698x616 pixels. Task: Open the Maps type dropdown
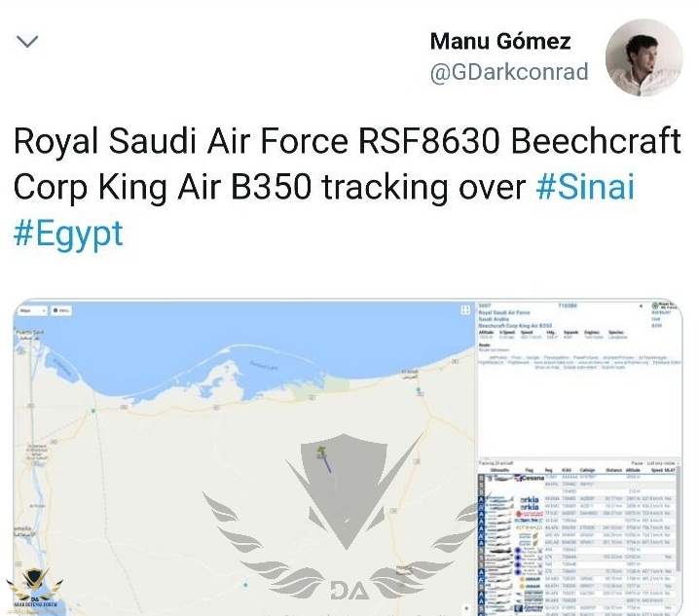click(x=30, y=310)
